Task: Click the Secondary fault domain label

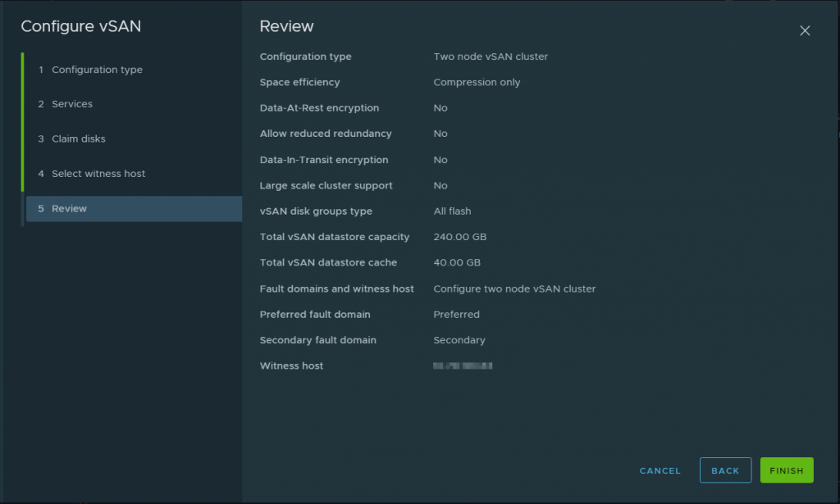Action: (317, 340)
